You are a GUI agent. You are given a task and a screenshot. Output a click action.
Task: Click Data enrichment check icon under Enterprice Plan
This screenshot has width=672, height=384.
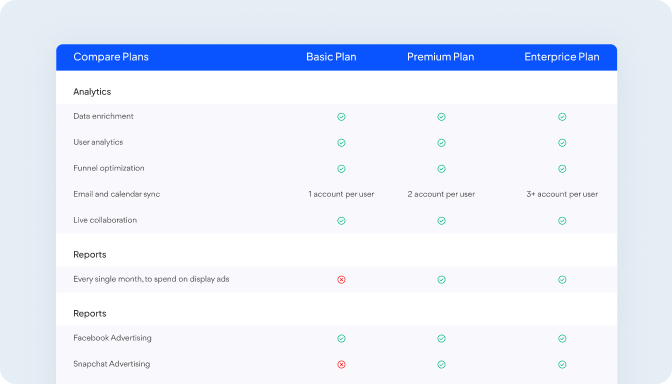point(562,117)
